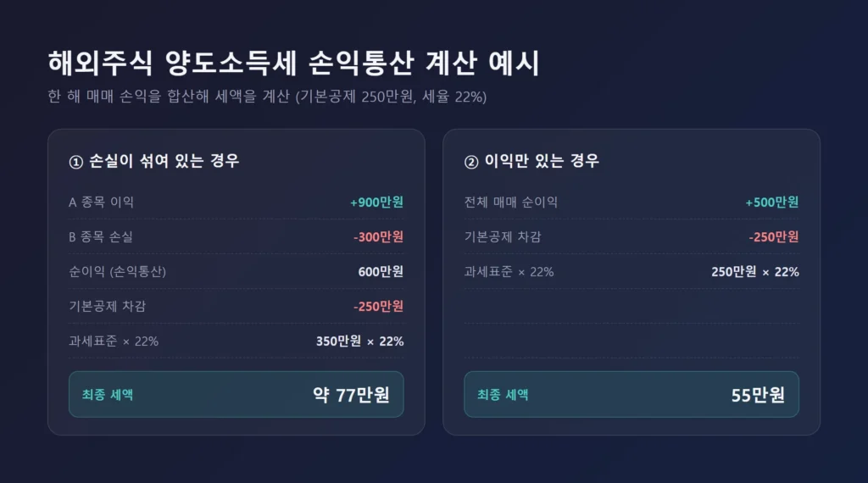Click the main title 해외주식 양도소득세 손익통산 계산 예시
The width and height of the screenshot is (868, 483).
pos(293,63)
